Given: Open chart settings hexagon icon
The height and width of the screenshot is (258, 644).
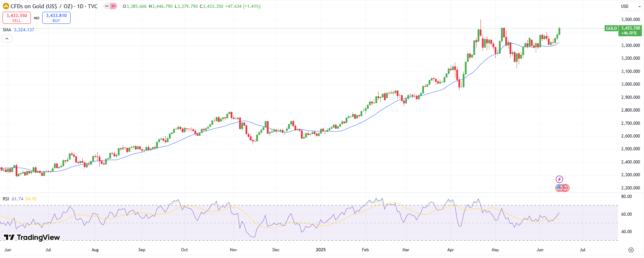Looking at the screenshot, I should click(x=631, y=250).
